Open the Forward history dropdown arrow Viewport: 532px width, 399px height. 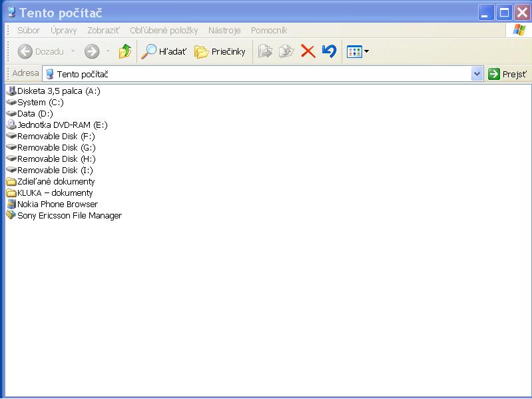[x=109, y=51]
